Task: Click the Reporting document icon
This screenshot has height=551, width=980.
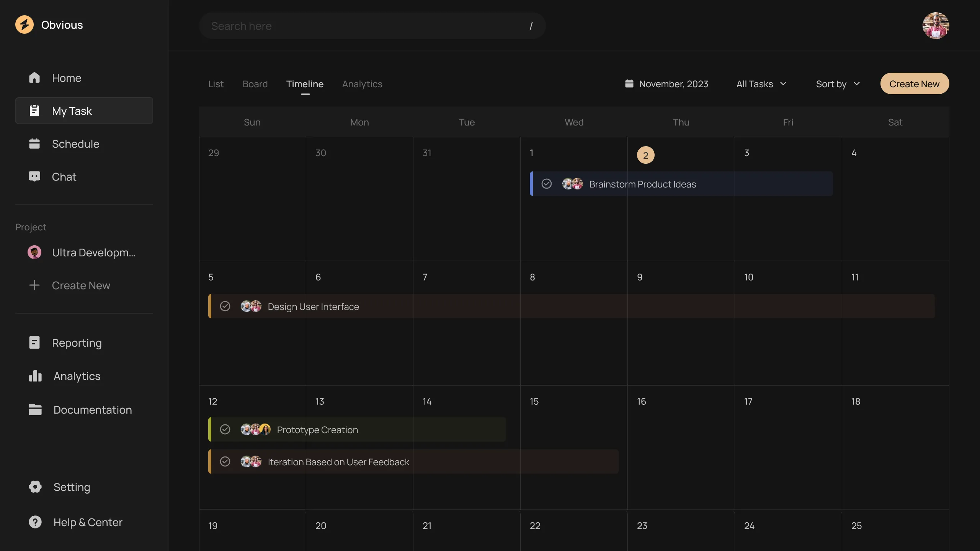Action: 34,342
